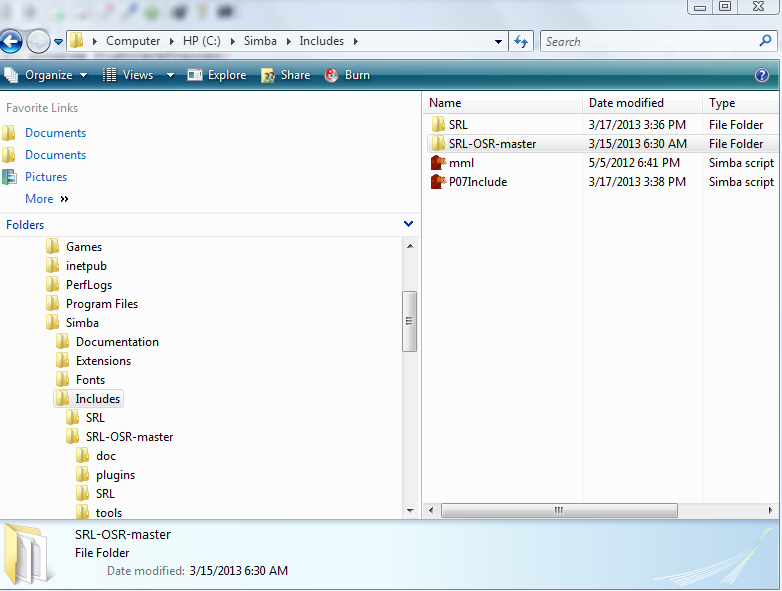Select Extensions folder in the tree
Image resolution: width=782 pixels, height=591 pixels.
coord(103,361)
